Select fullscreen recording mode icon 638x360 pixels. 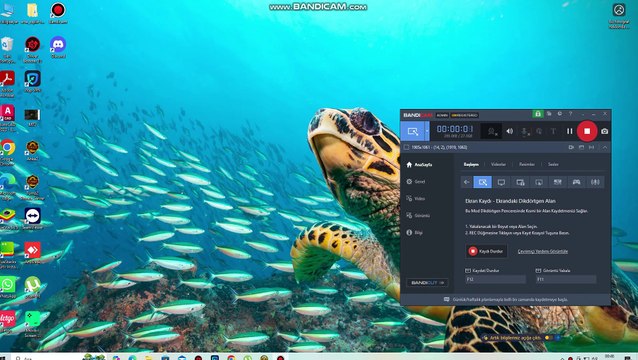click(501, 182)
